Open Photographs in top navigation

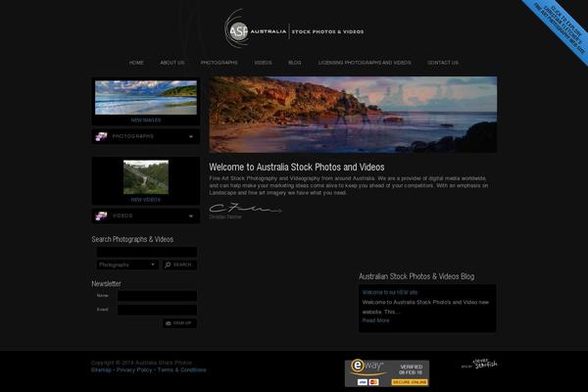point(219,63)
